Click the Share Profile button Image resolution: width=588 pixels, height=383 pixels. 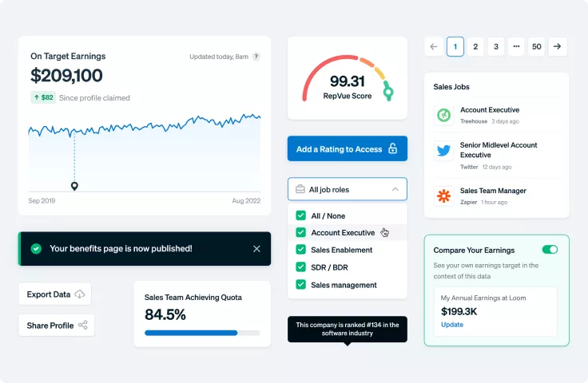56,326
